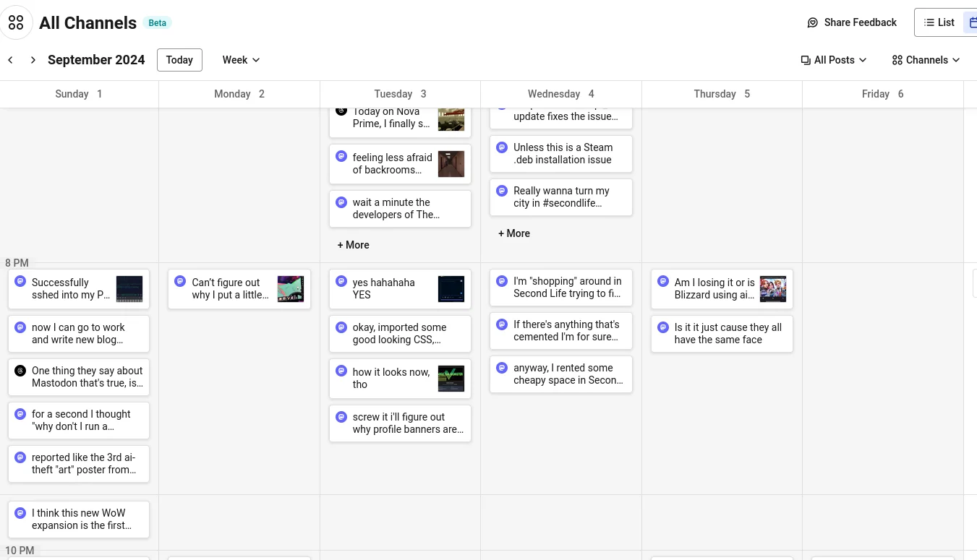The image size is (977, 560).
Task: Select the Sunday 1 column header
Action: coord(79,94)
